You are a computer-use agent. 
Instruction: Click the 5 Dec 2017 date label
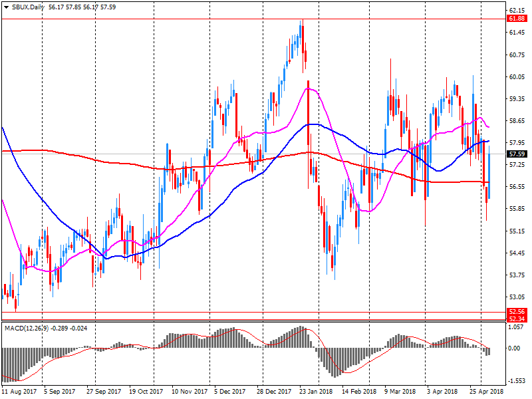[x=230, y=392]
